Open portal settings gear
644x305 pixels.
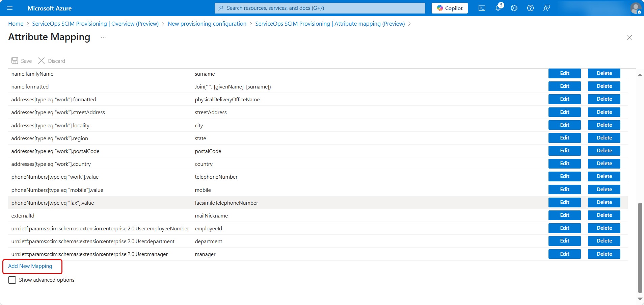514,8
